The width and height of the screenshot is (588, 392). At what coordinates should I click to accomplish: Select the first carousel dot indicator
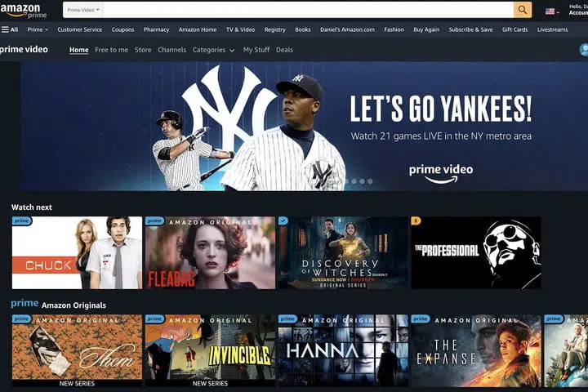coord(346,181)
